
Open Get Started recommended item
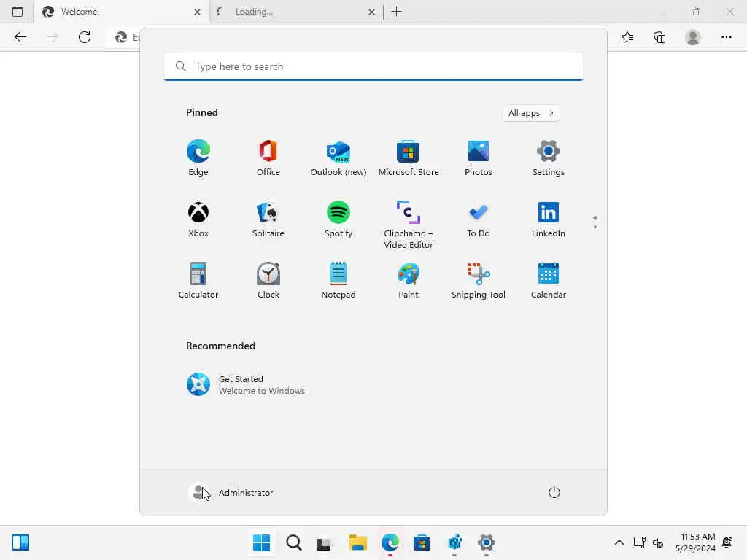coord(246,384)
